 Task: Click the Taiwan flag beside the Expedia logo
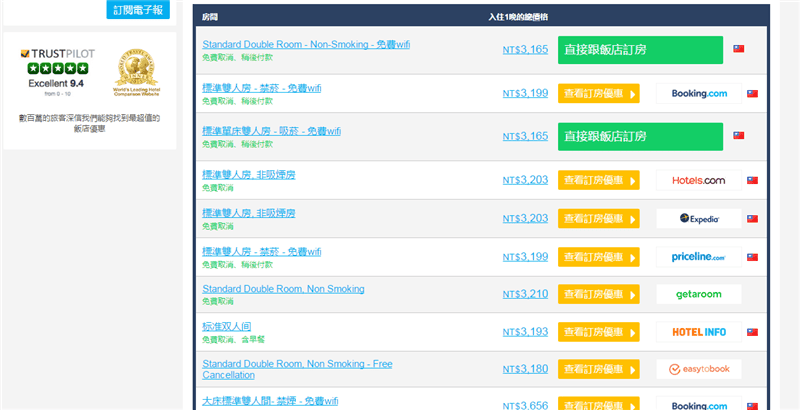point(752,219)
